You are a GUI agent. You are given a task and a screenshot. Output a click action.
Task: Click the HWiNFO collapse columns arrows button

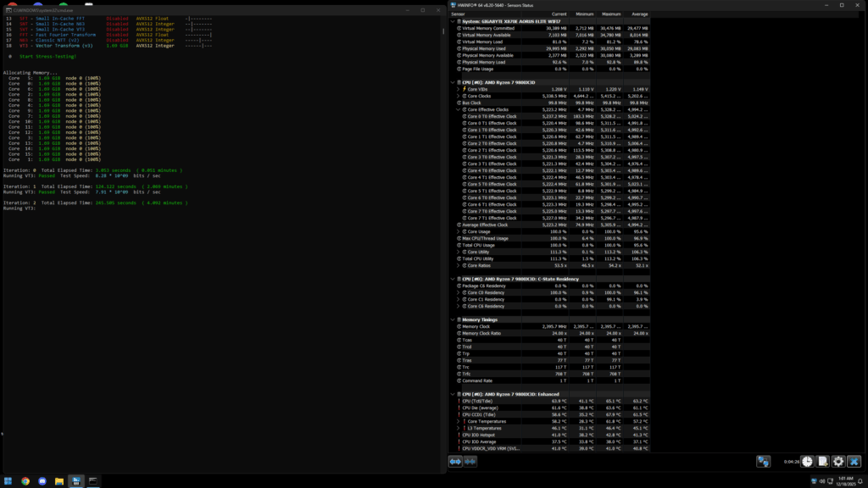click(x=470, y=462)
